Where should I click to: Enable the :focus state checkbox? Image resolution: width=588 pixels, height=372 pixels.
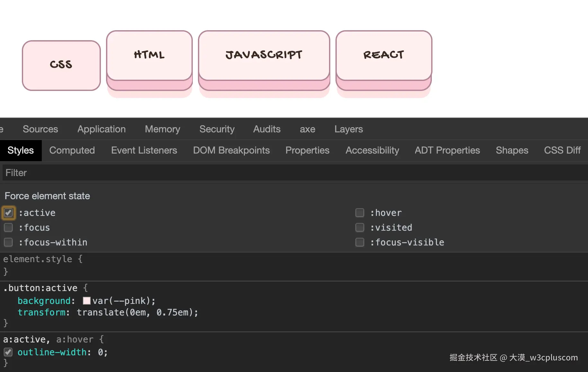9,227
